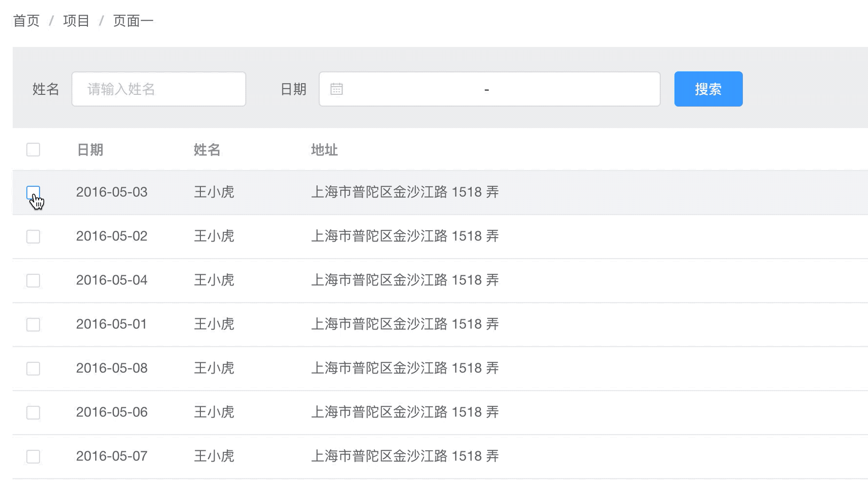
Task: Select the date cell 2016-05-06
Action: (112, 412)
